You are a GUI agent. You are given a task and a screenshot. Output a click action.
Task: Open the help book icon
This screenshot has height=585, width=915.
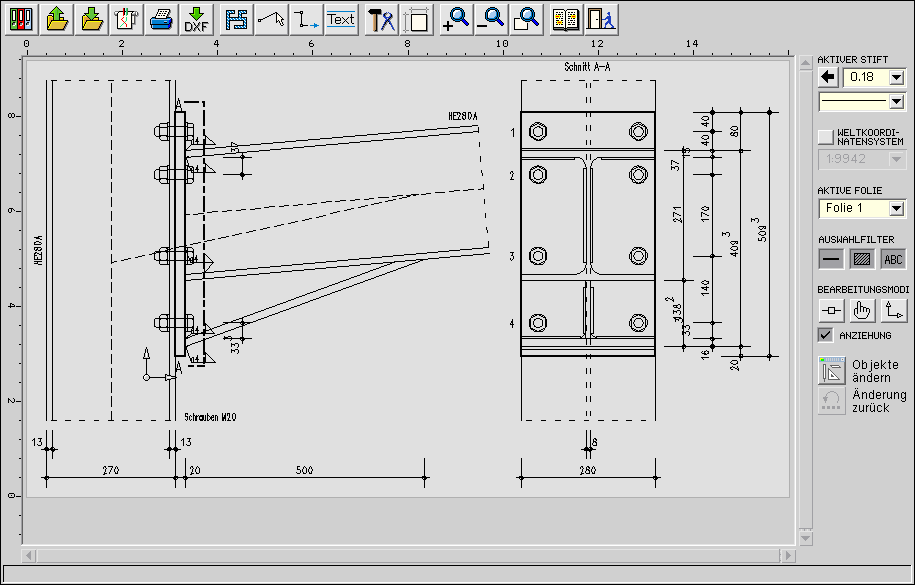(x=566, y=18)
